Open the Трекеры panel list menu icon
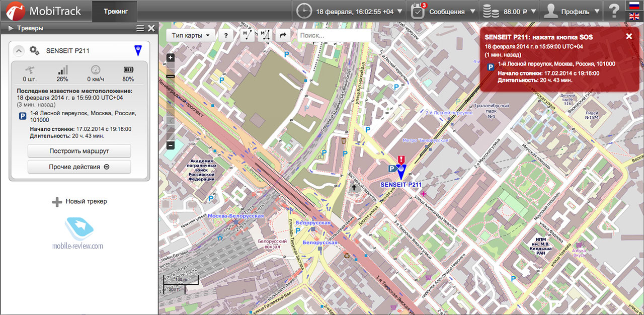 pos(140,28)
